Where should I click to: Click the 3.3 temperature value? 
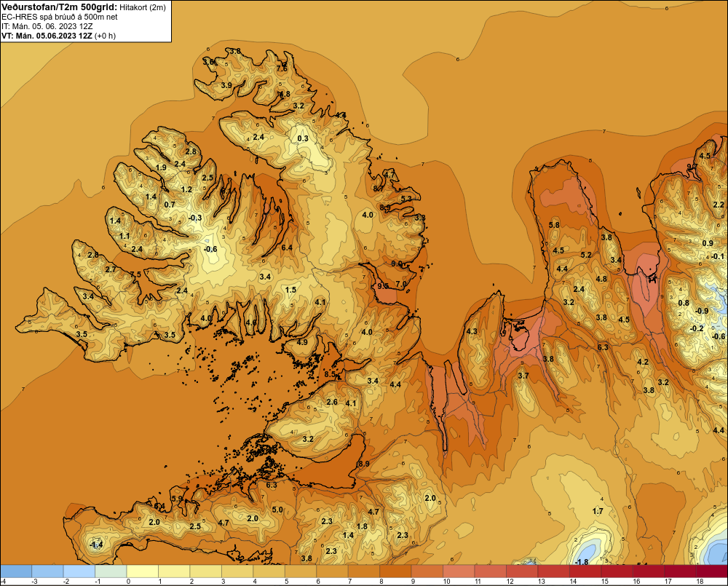coord(420,218)
